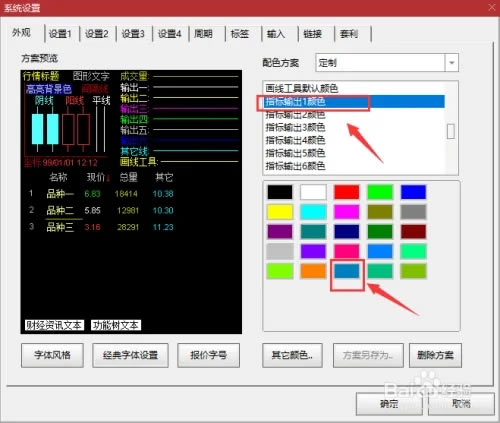Pick the red color swatch
The height and width of the screenshot is (423, 500).
click(x=347, y=192)
